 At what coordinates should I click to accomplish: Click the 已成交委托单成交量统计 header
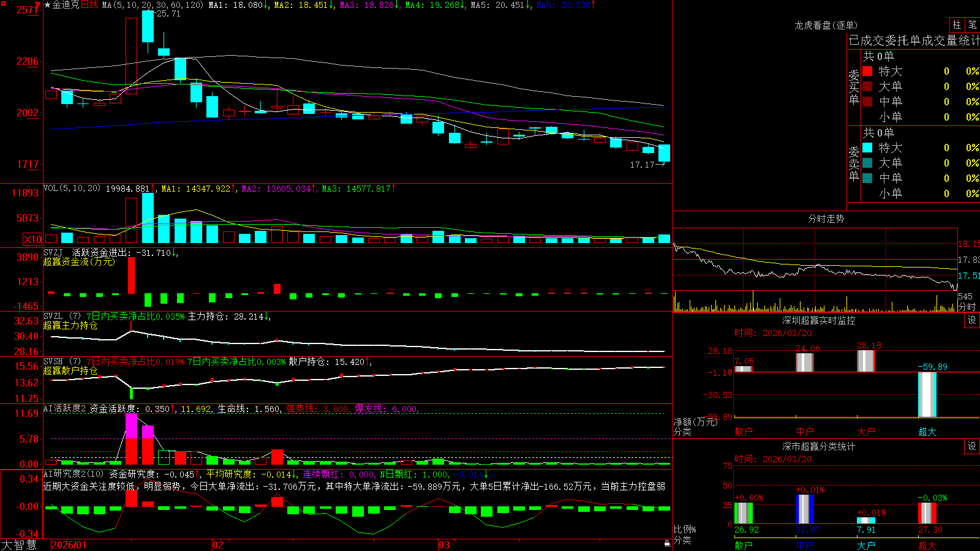coord(914,40)
